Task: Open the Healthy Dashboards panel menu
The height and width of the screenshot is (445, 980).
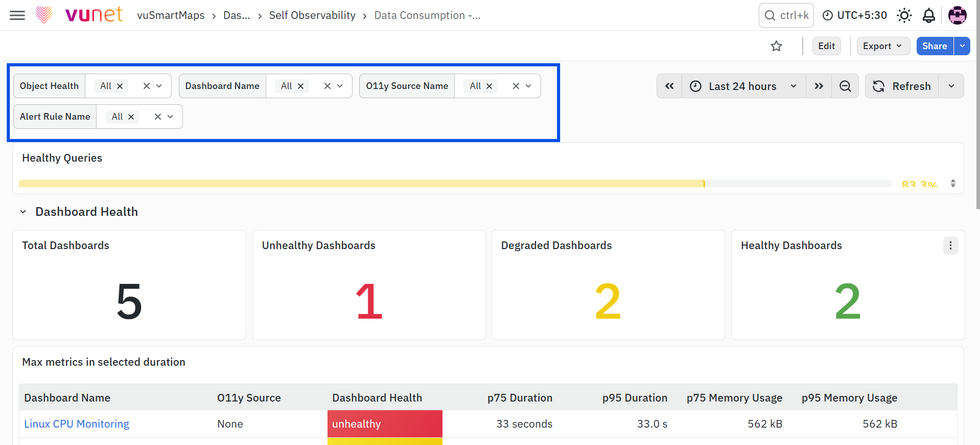Action: 950,246
